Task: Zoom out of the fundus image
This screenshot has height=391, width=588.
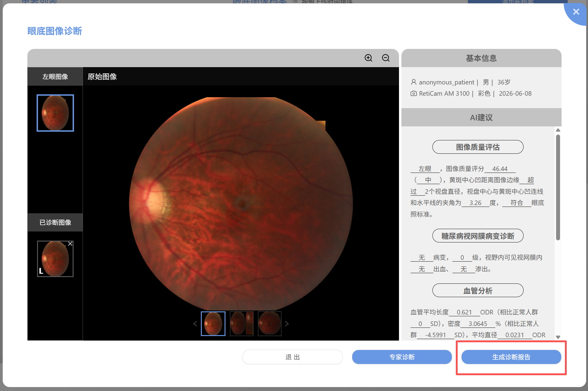Action: point(386,58)
